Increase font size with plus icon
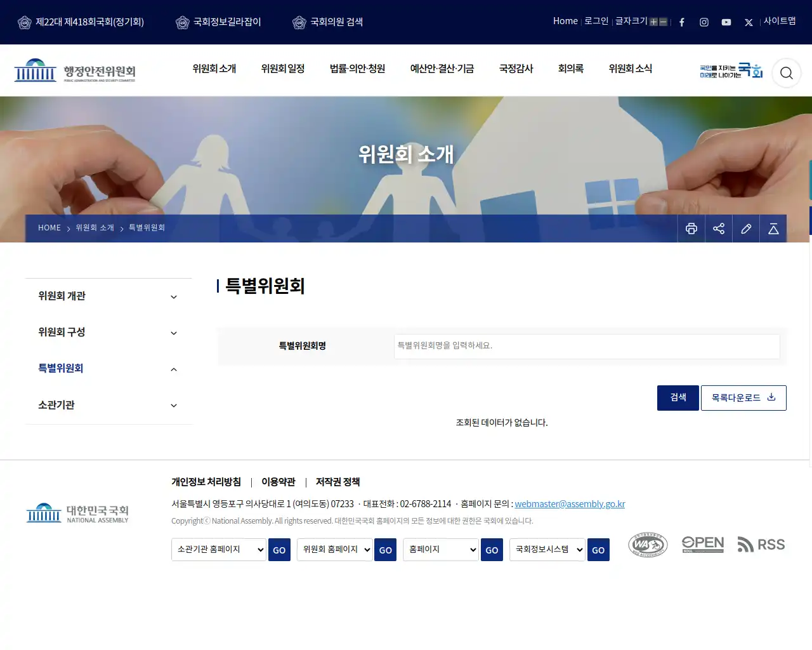 tap(653, 22)
